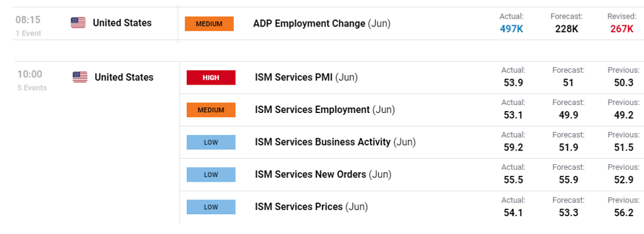
Task: Click MEDIUM badge beside ISM Services Employment
Action: click(x=211, y=110)
